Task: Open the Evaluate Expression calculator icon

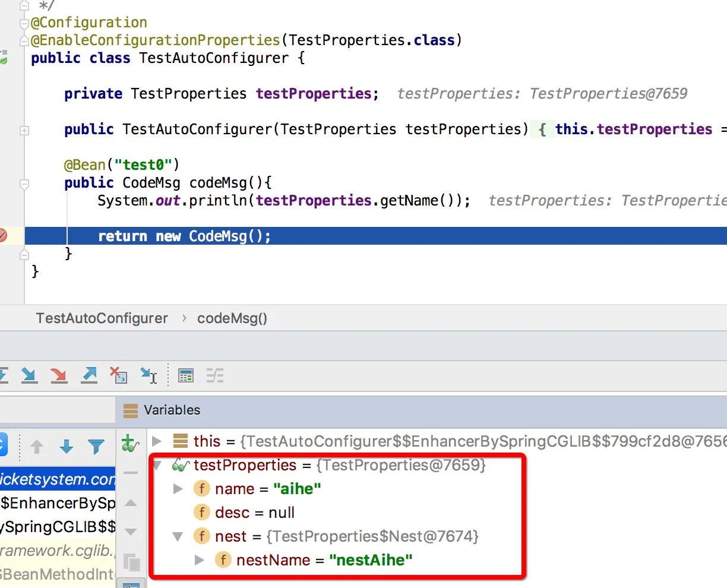Action: 186,375
